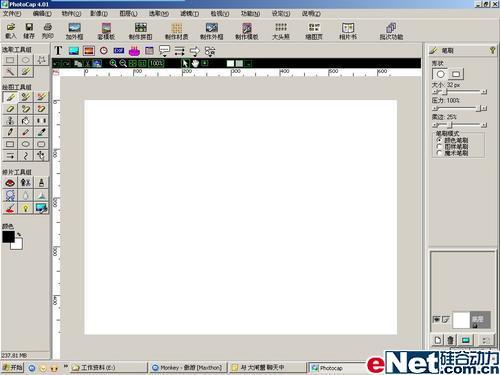Click the 大头照 toolbar button

click(x=281, y=31)
